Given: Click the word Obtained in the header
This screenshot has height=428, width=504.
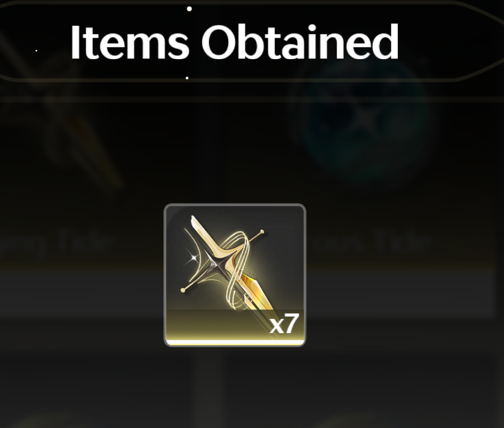Looking at the screenshot, I should point(300,42).
